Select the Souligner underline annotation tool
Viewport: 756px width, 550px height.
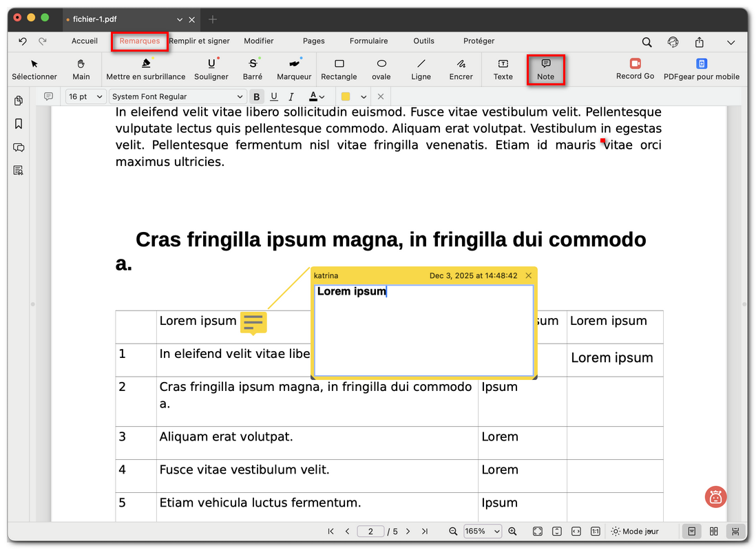tap(211, 69)
